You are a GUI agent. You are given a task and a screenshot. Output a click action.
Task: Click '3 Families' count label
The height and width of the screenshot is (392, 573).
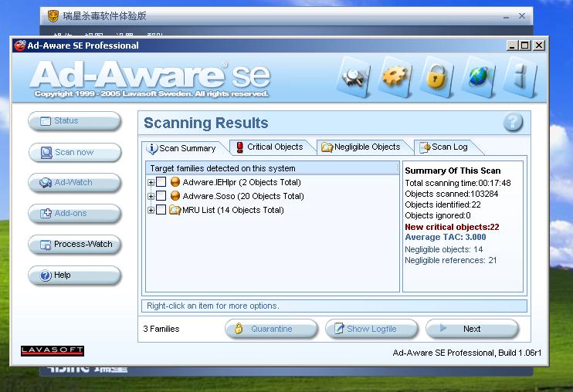coord(161,329)
